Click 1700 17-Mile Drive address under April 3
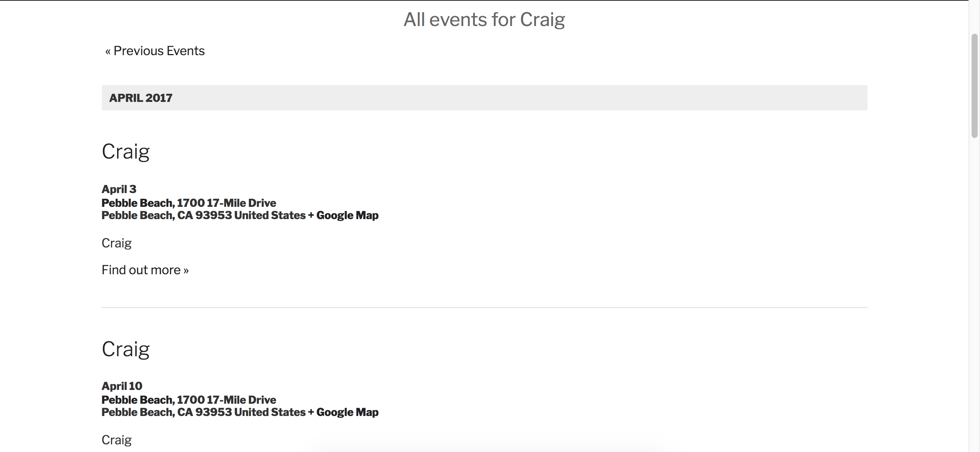Screen dimensions: 980x452 (x=227, y=203)
